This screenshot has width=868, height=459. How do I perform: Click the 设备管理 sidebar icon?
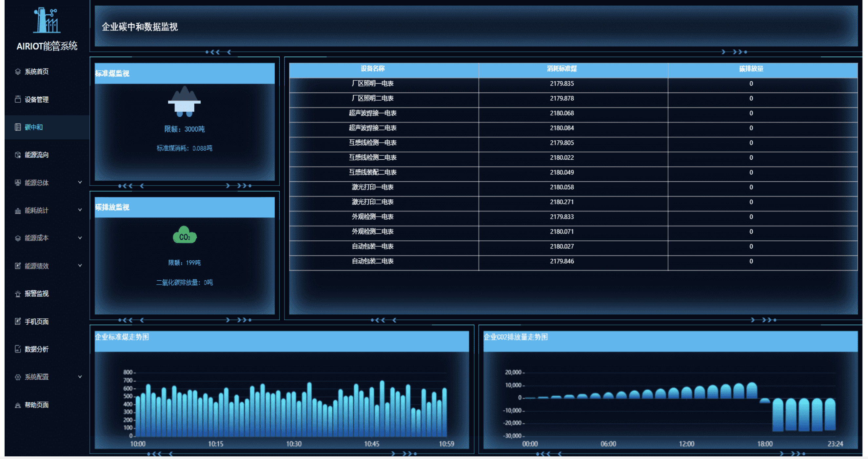[18, 99]
